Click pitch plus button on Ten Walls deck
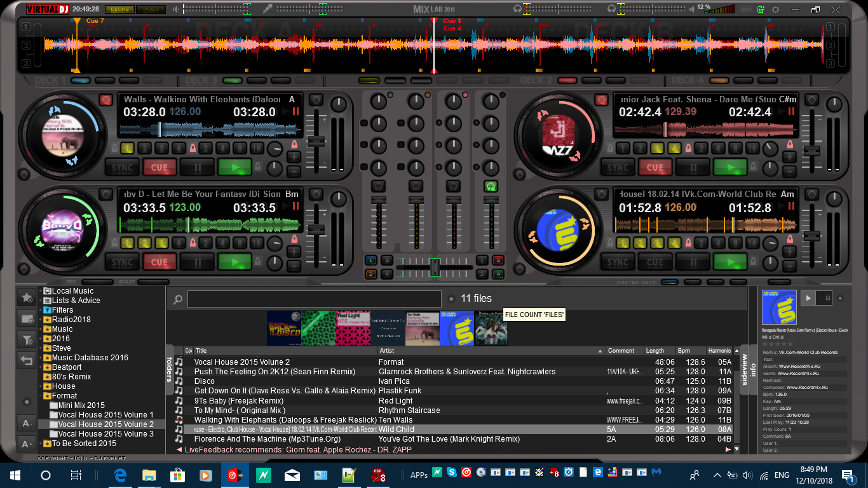868x488 pixels. [294, 156]
